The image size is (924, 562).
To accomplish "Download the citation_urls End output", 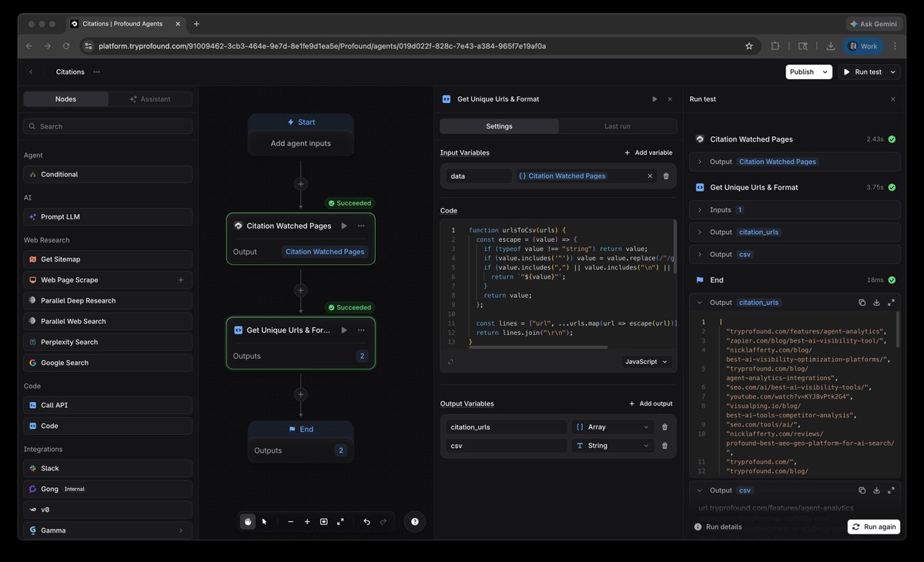I will pos(876,303).
